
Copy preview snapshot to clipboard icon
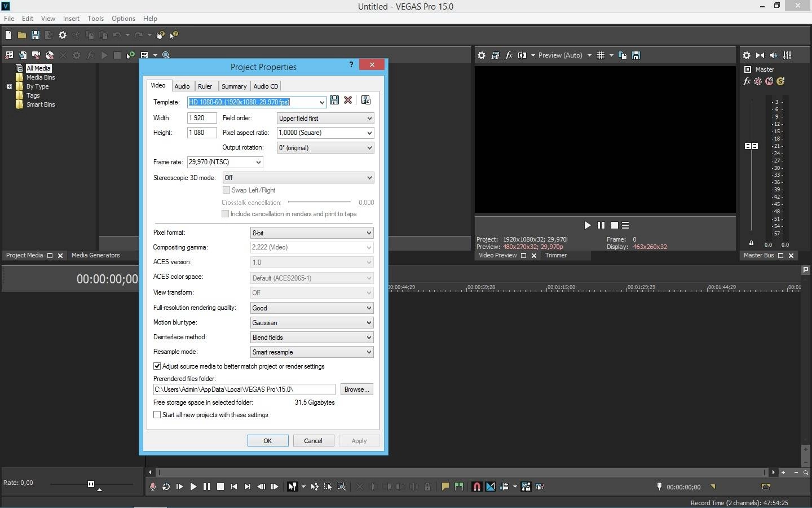click(623, 55)
